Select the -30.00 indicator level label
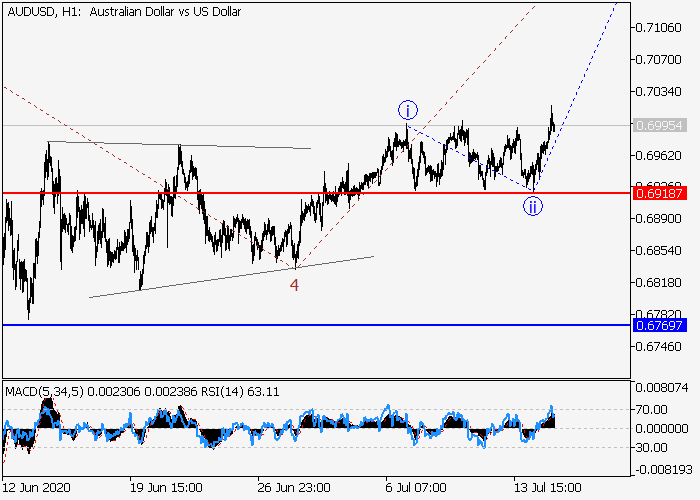This screenshot has width=700, height=500. click(654, 447)
